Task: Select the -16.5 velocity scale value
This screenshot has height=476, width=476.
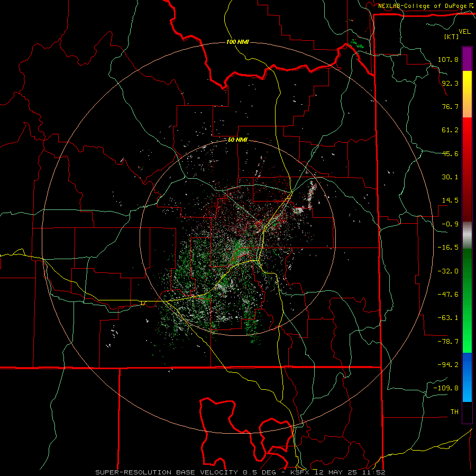Action: pos(448,248)
